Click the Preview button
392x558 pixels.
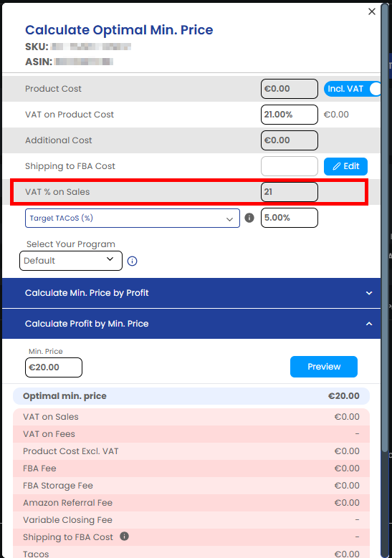coord(324,367)
